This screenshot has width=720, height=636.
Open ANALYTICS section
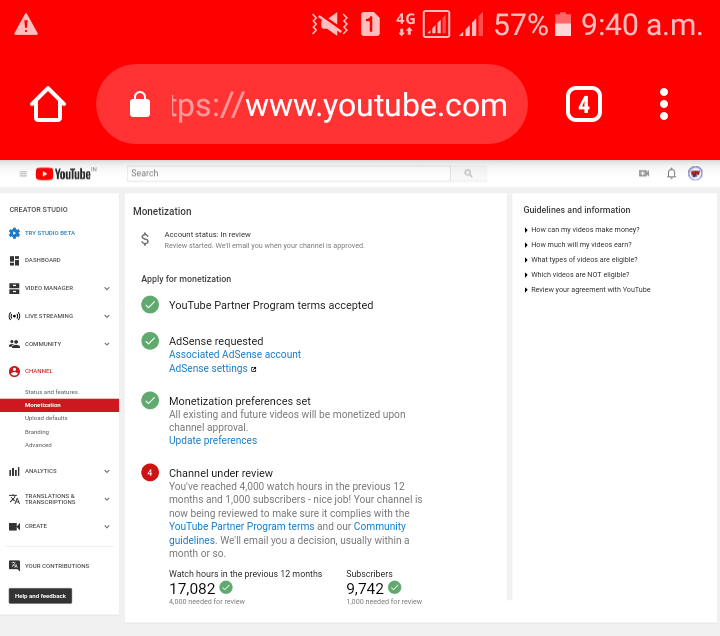40,471
